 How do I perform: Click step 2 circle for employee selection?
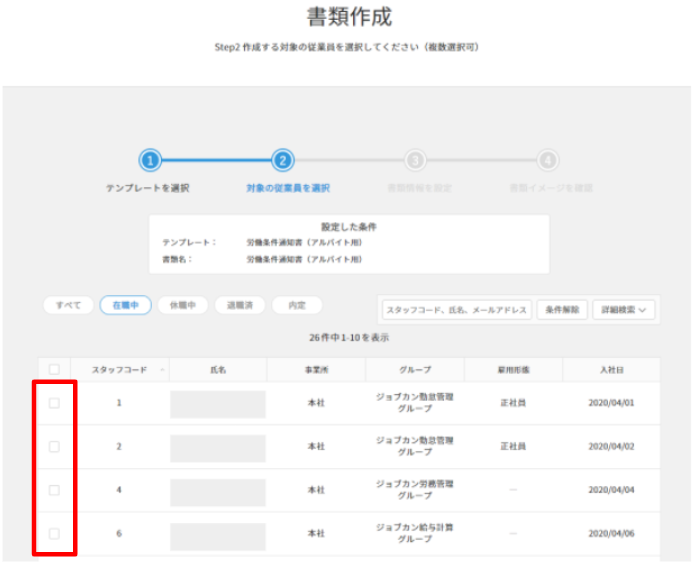(x=283, y=160)
